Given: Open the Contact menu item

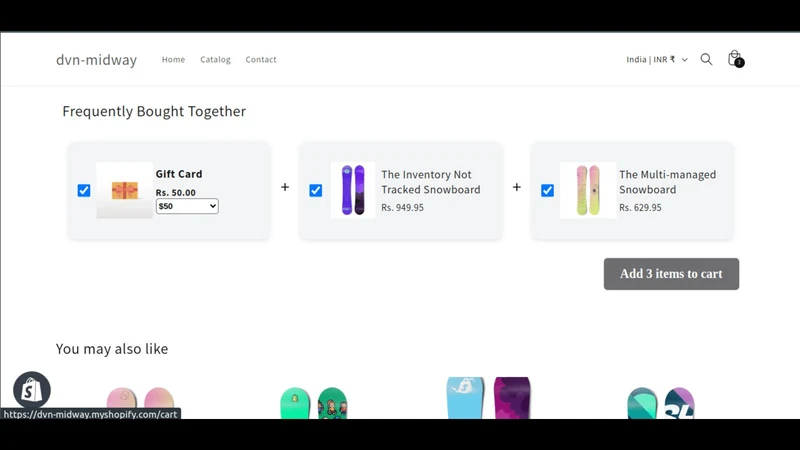Looking at the screenshot, I should coord(261,59).
